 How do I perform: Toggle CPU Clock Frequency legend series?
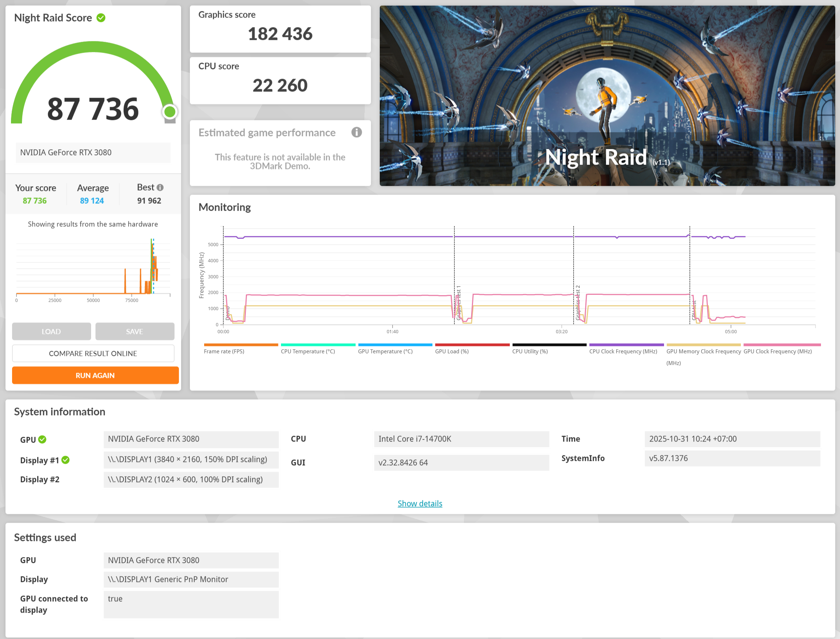pos(623,351)
